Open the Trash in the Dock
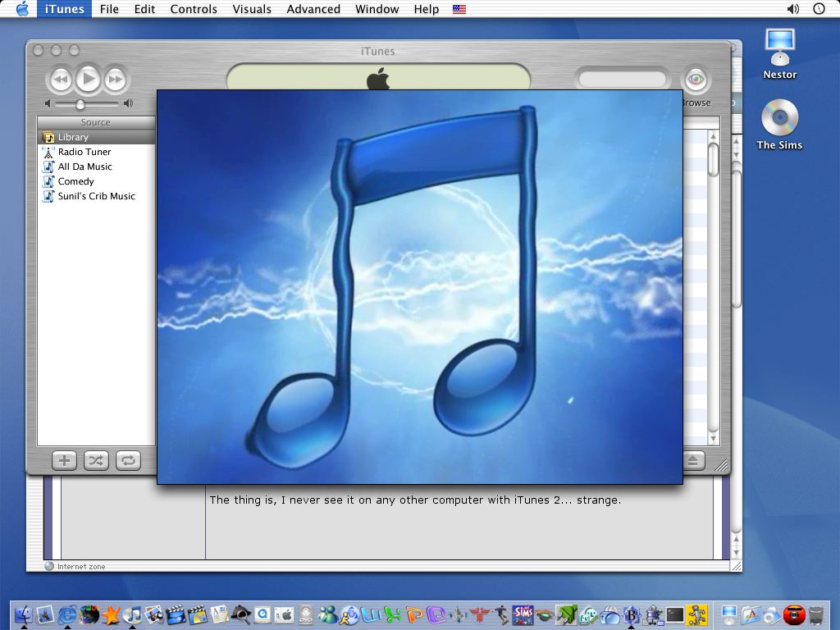Image resolution: width=840 pixels, height=630 pixels. (816, 615)
